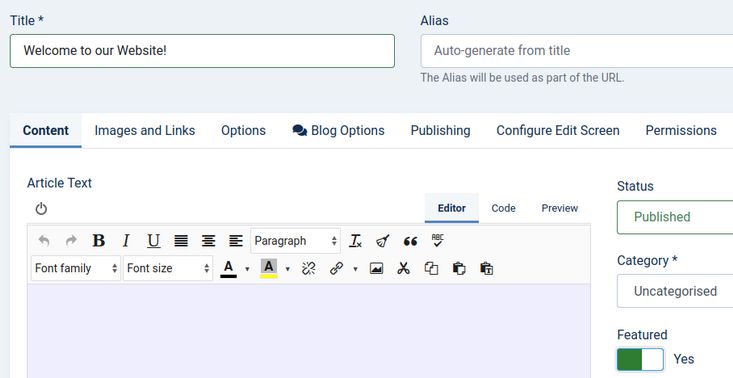The width and height of the screenshot is (733, 378).
Task: Clear formatting with Tx icon
Action: pyautogui.click(x=355, y=241)
